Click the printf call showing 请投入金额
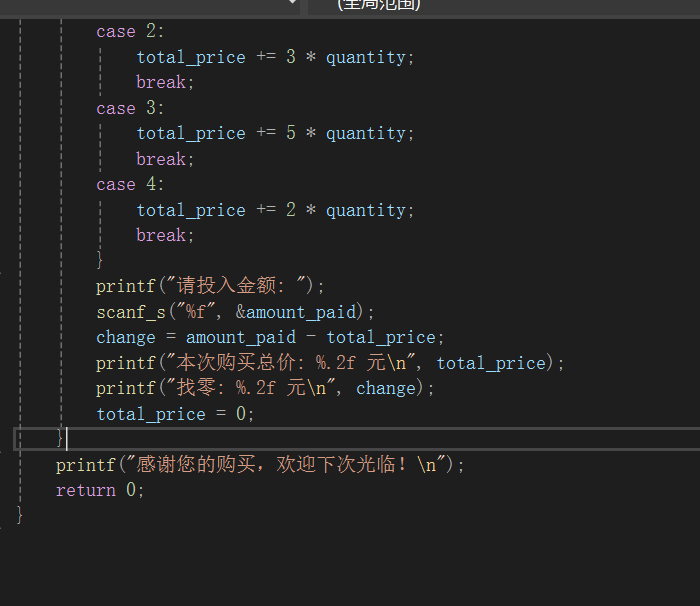Image resolution: width=700 pixels, height=606 pixels. 210,286
